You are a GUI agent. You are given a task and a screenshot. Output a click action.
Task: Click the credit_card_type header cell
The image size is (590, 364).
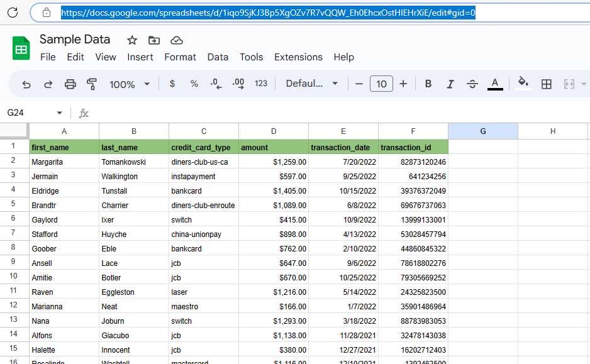[x=204, y=147]
